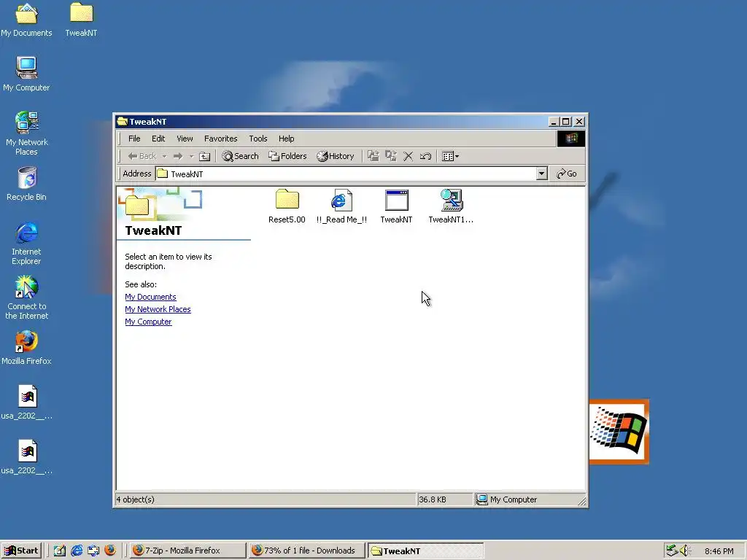Click the network tray icon

point(672,551)
